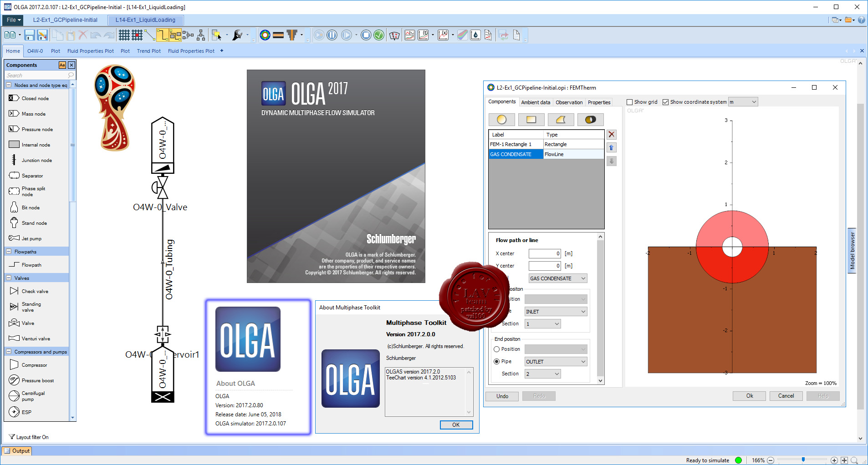Click Cancel in the FEMTherm window

pyautogui.click(x=786, y=396)
